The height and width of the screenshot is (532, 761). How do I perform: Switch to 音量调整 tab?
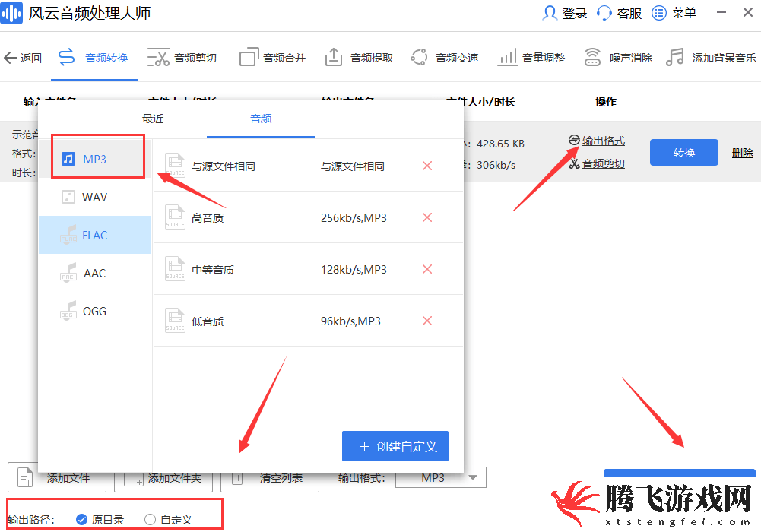click(531, 58)
